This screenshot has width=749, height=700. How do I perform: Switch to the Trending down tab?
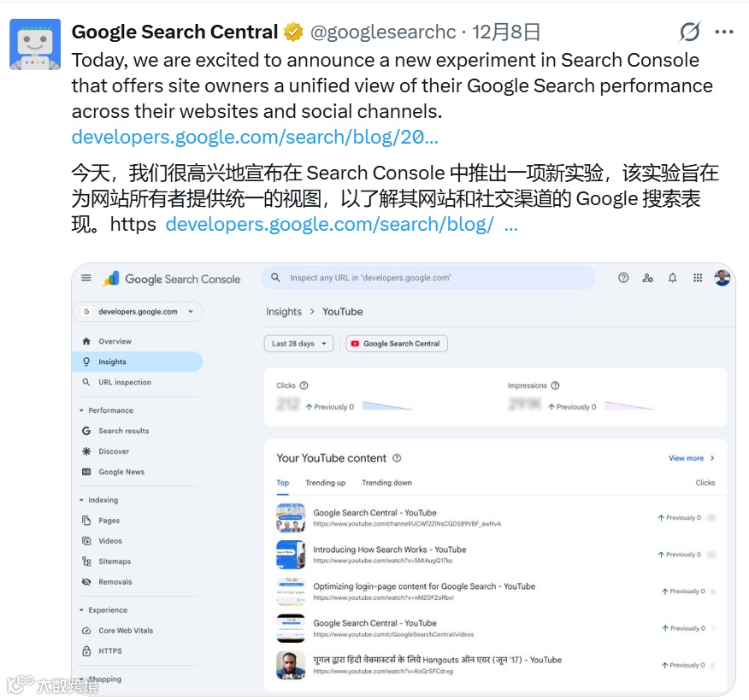387,483
